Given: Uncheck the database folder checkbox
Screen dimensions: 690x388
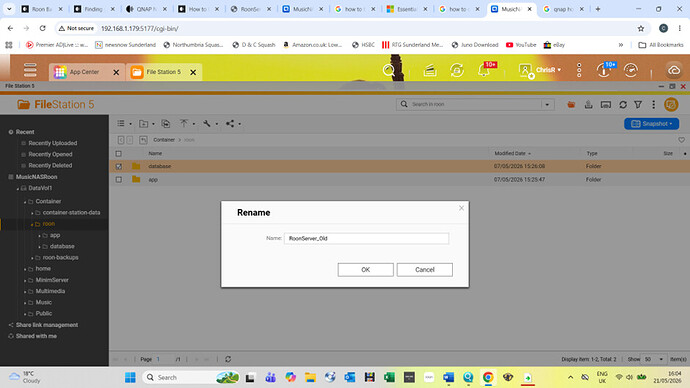Looking at the screenshot, I should [x=118, y=166].
